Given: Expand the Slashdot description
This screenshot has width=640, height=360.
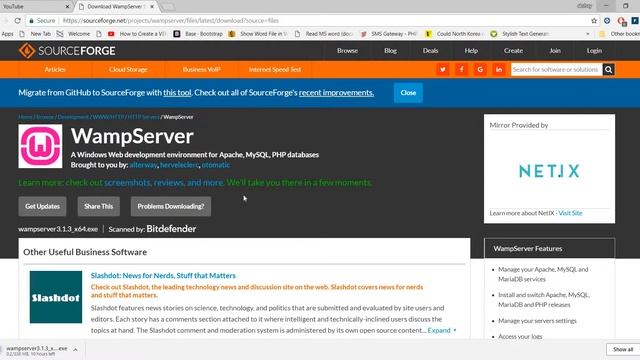Looking at the screenshot, I should [x=442, y=330].
